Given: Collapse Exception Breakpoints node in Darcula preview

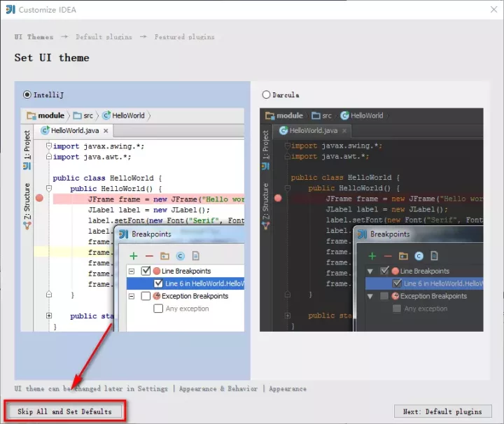Looking at the screenshot, I should (x=370, y=296).
